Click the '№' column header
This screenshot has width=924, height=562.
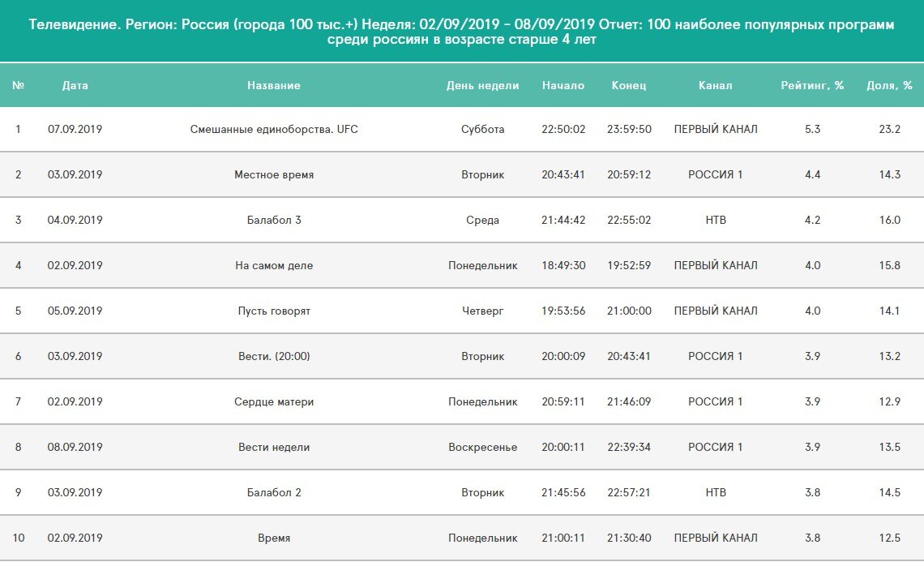(x=19, y=85)
